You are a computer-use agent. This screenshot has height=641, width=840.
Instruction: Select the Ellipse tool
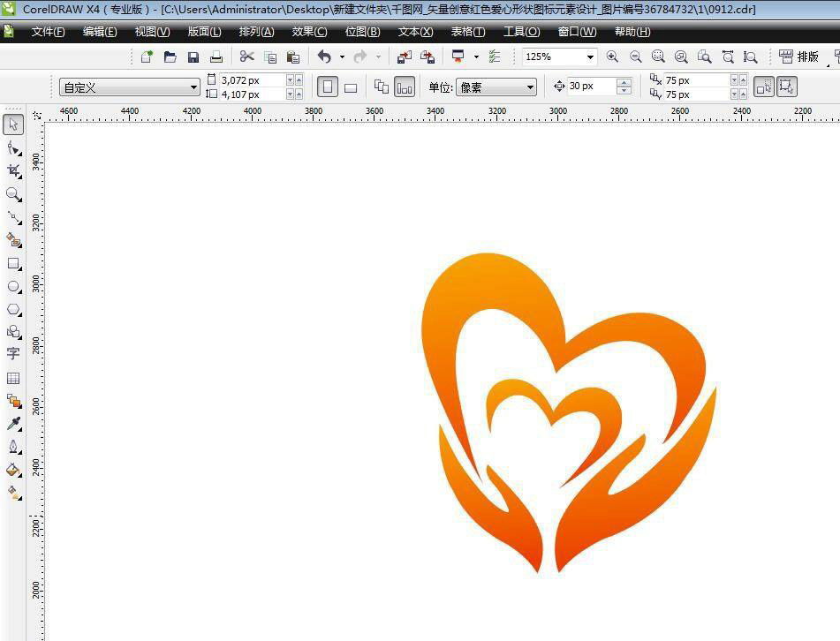13,287
